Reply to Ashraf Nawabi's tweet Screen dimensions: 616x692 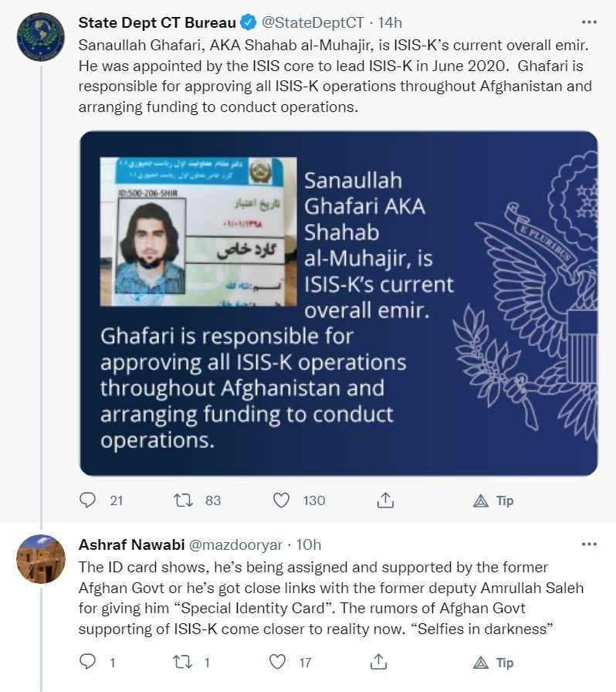click(88, 662)
